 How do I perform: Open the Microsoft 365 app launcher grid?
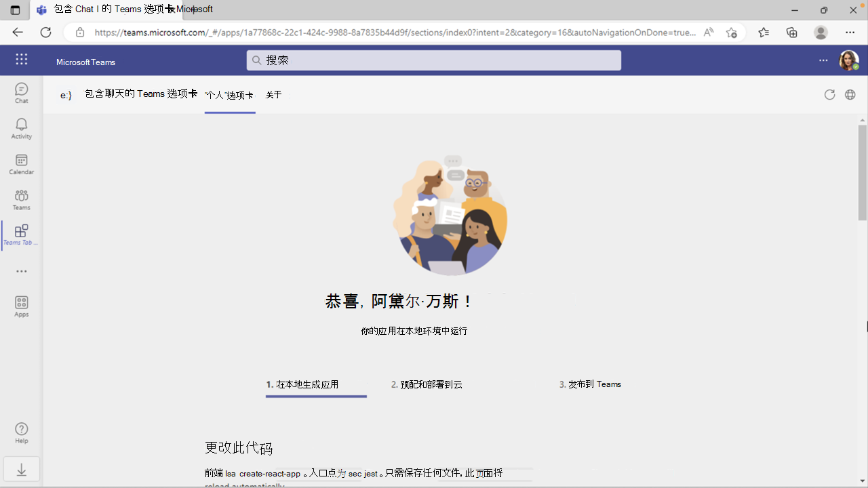tap(22, 60)
